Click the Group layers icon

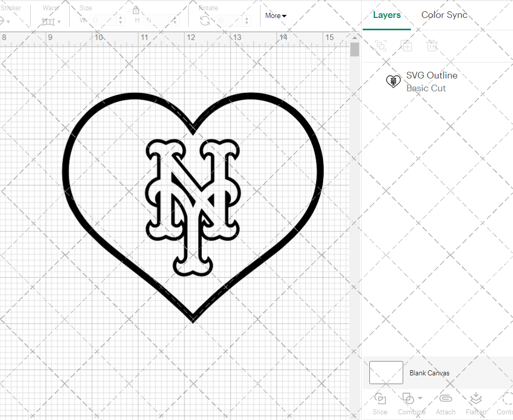pos(381,46)
